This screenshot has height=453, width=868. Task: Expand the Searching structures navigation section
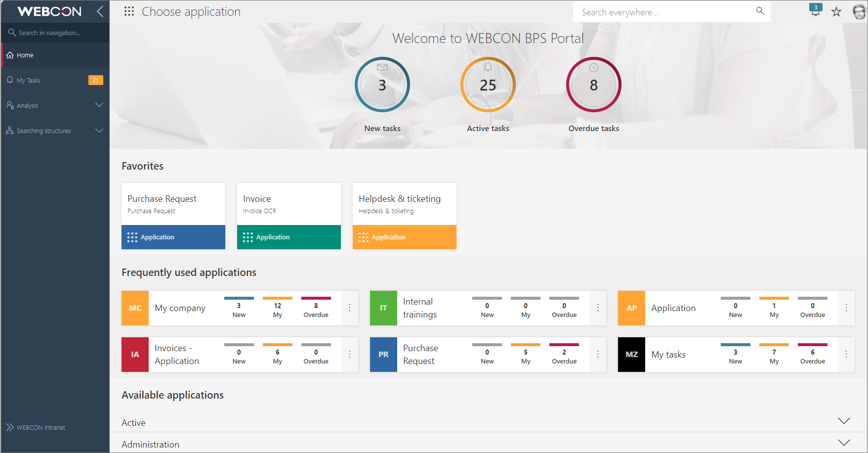click(99, 131)
